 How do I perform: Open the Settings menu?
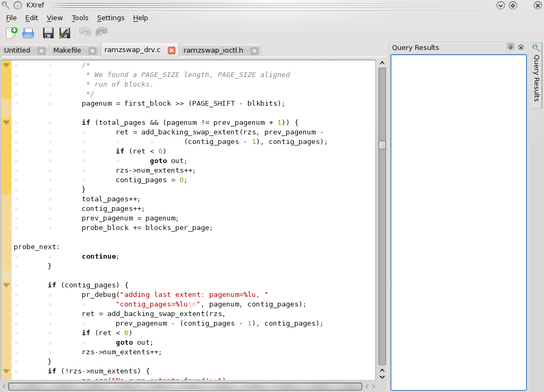click(110, 18)
